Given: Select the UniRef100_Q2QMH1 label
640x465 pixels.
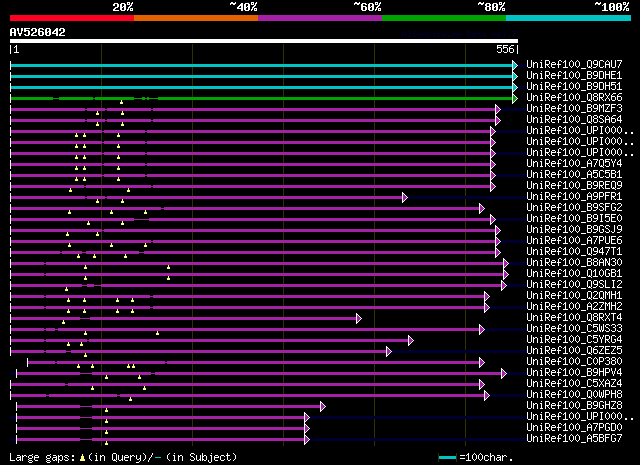Looking at the screenshot, I should (x=574, y=296).
